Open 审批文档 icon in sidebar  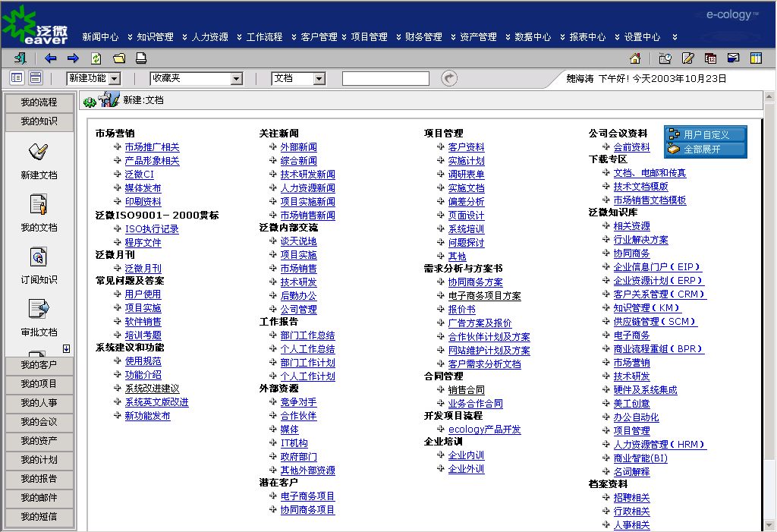[39, 309]
